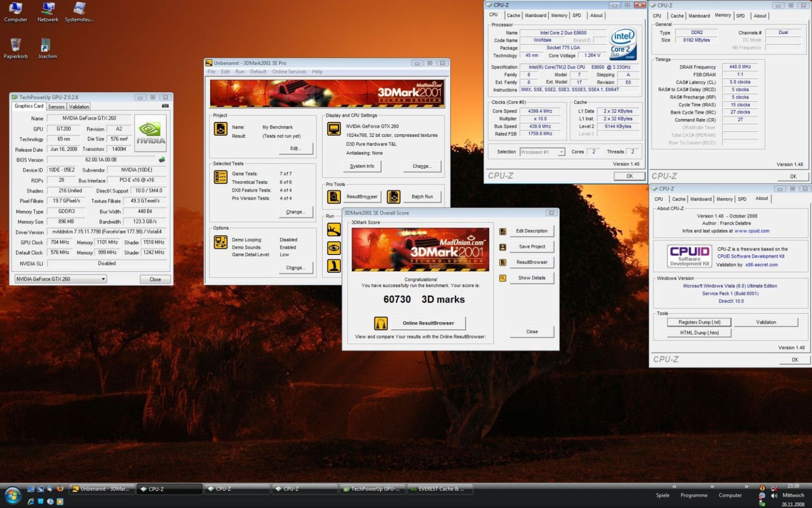Switch to the Sensors tab in GPU-Z
The width and height of the screenshot is (812, 508).
pos(56,107)
